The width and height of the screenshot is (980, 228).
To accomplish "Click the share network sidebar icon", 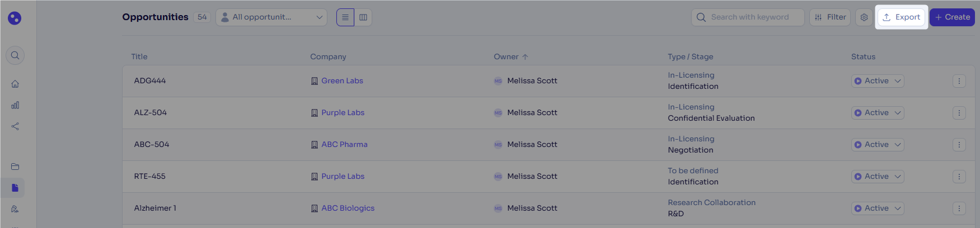I will [x=15, y=126].
